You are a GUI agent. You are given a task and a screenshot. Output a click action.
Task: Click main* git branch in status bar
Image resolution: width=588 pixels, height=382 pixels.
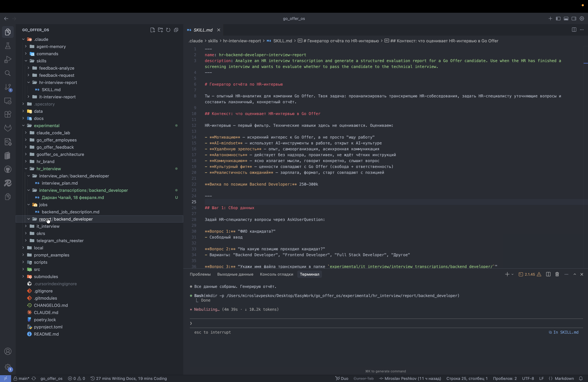pos(22,378)
